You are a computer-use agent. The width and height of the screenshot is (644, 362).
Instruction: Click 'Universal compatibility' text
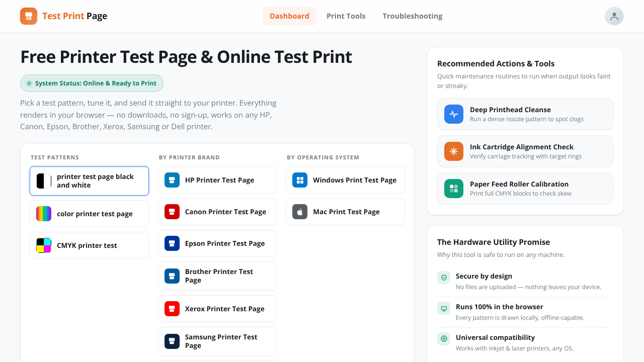(495, 337)
